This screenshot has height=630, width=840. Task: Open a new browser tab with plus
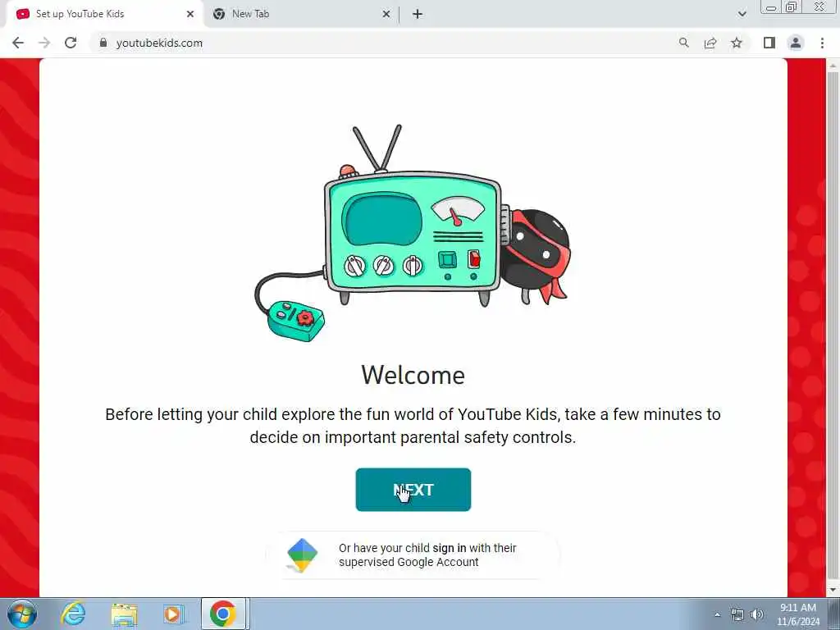(x=418, y=14)
